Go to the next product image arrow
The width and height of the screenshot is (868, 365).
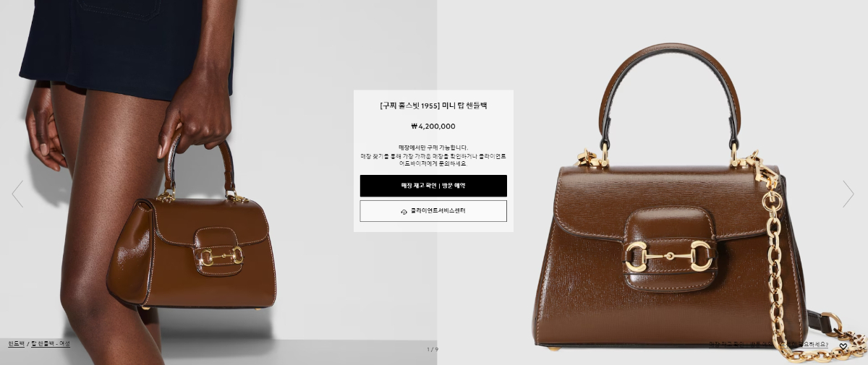point(848,194)
